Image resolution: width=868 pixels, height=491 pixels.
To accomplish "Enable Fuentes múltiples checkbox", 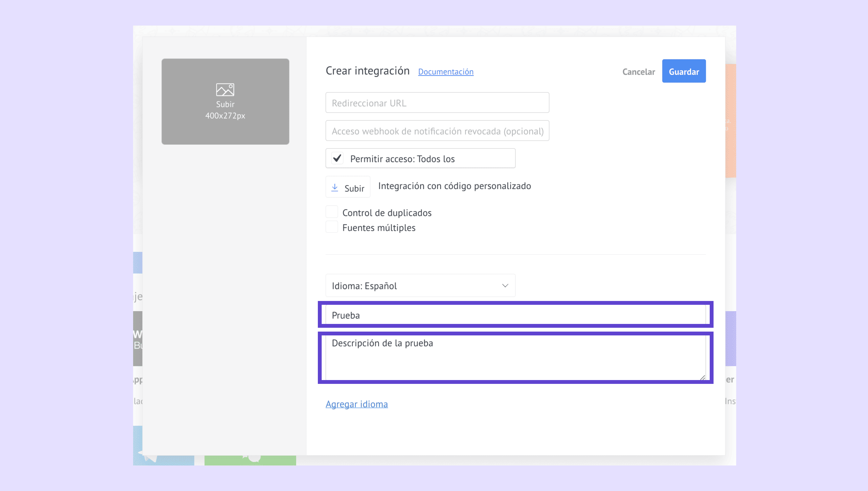I will pos(332,227).
